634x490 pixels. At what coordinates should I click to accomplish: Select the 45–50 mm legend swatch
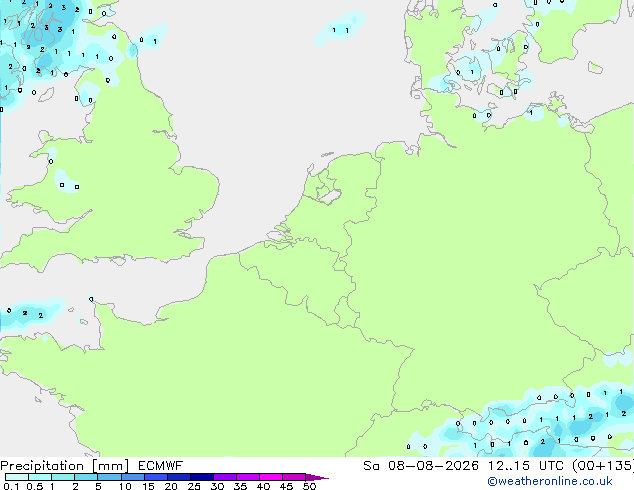294,477
